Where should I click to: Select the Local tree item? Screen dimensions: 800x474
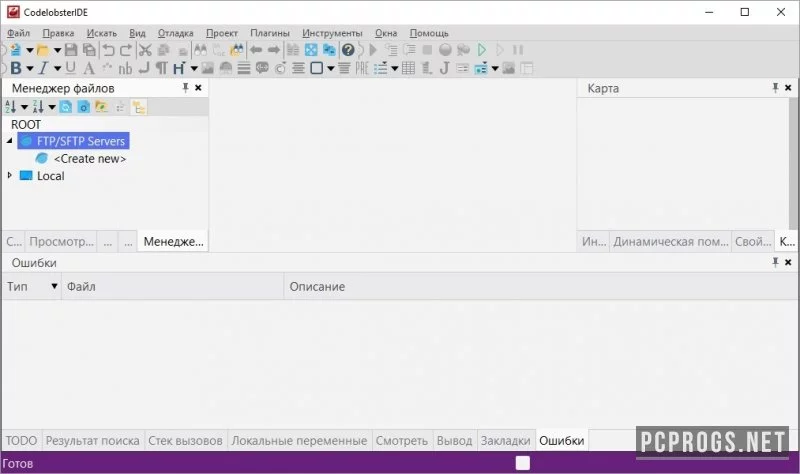(x=51, y=176)
